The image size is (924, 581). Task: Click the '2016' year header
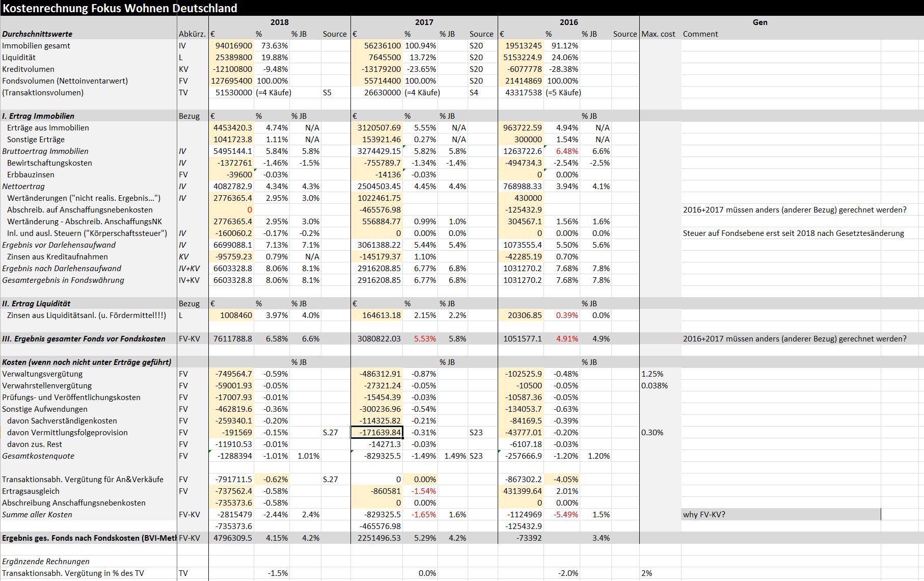coord(569,22)
